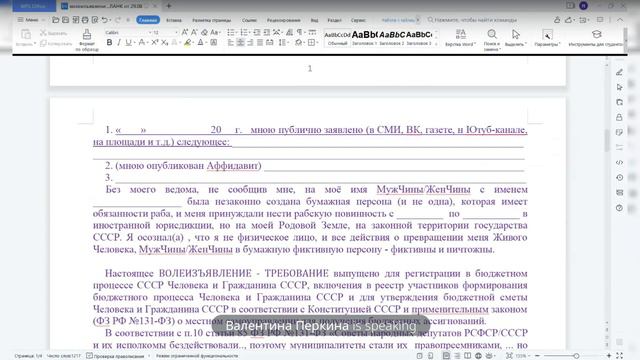The width and height of the screenshot is (640, 360).
Task: Collapse the ribbon with the chevron
Action: [620, 20]
